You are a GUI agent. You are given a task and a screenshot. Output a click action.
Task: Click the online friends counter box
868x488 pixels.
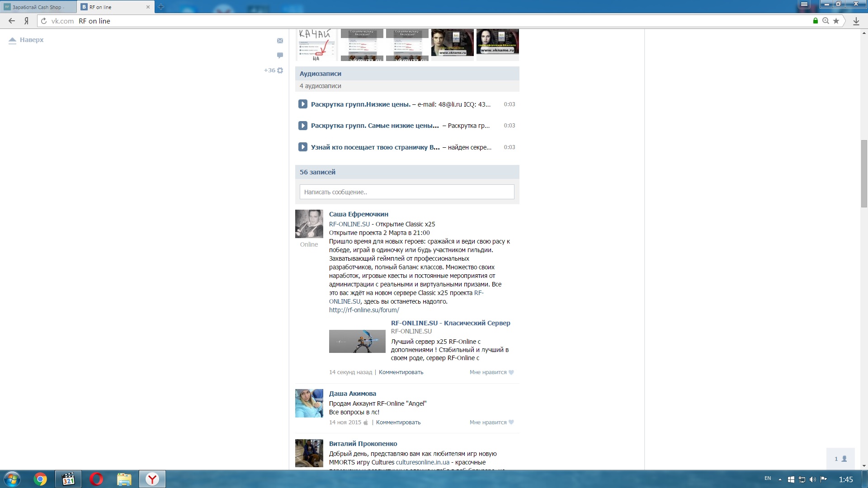click(x=840, y=459)
